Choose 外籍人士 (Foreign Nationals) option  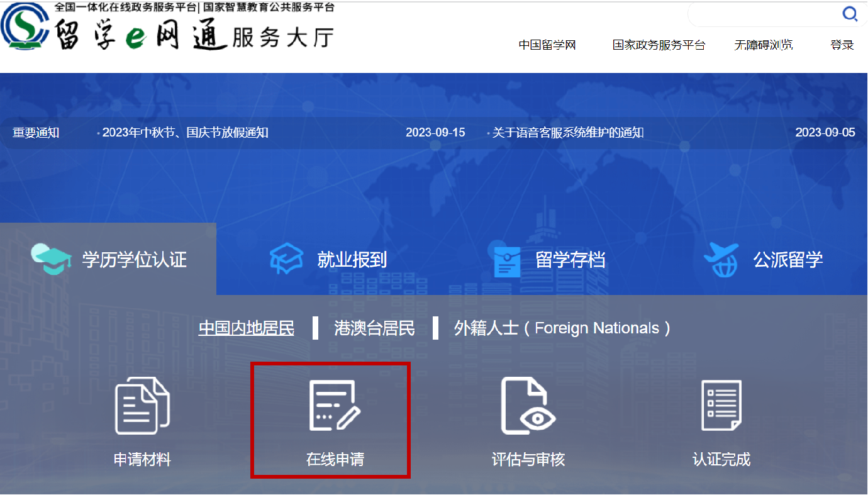tap(562, 328)
